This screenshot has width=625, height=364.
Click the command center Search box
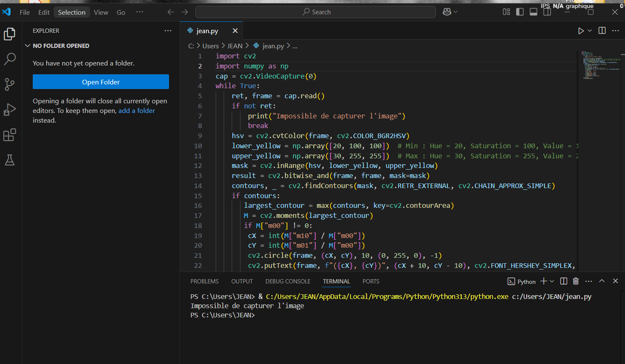316,12
